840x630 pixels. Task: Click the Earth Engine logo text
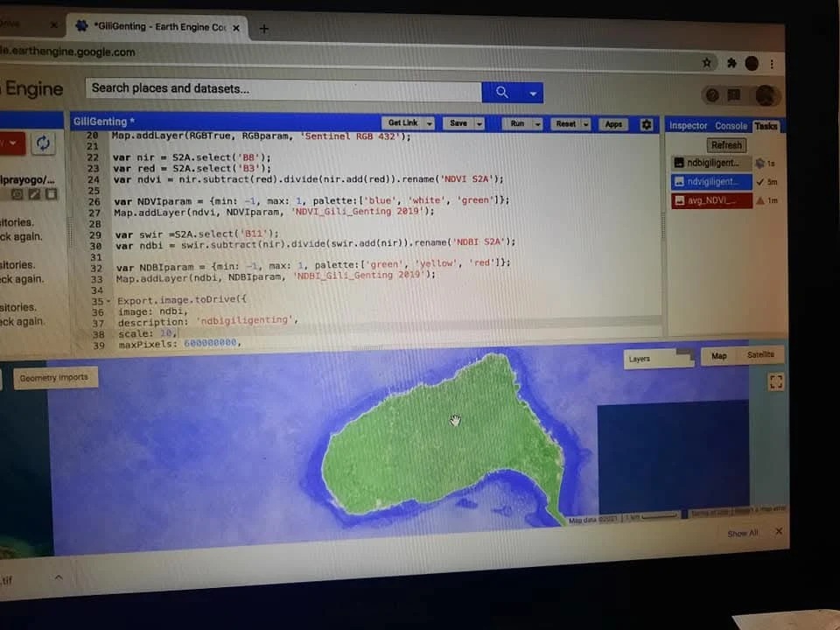[32, 89]
